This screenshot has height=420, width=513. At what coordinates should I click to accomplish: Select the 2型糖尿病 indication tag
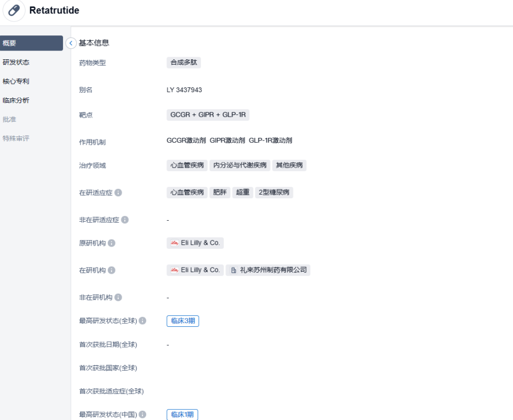[274, 193]
